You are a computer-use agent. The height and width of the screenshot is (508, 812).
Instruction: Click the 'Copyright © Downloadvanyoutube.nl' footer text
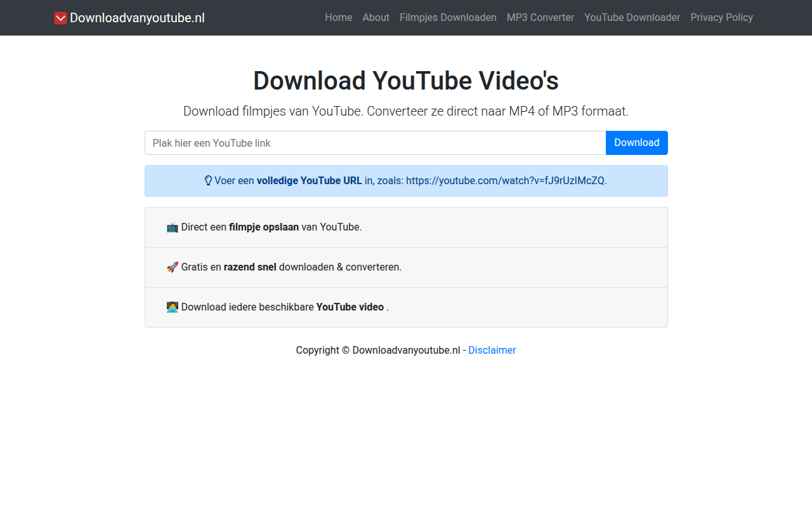378,351
